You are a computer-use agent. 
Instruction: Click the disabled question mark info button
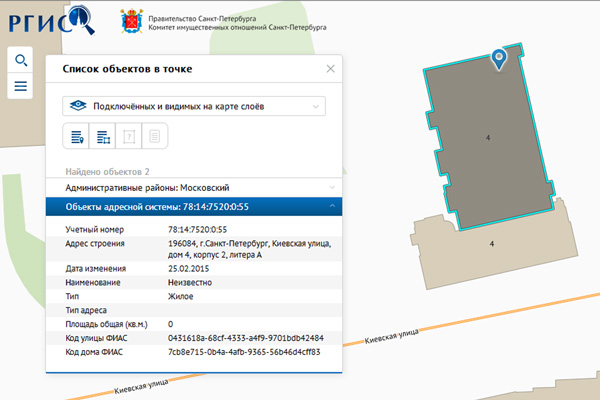point(129,136)
